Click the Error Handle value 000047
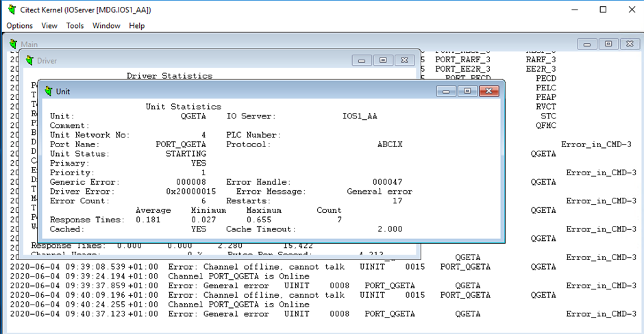This screenshot has width=644, height=334. 387,182
